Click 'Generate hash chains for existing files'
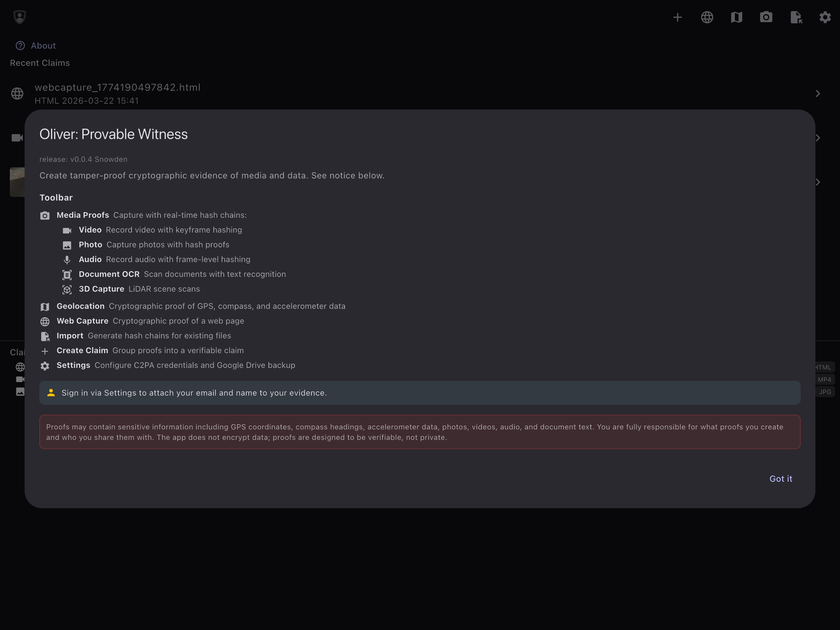The height and width of the screenshot is (630, 840). pyautogui.click(x=160, y=336)
